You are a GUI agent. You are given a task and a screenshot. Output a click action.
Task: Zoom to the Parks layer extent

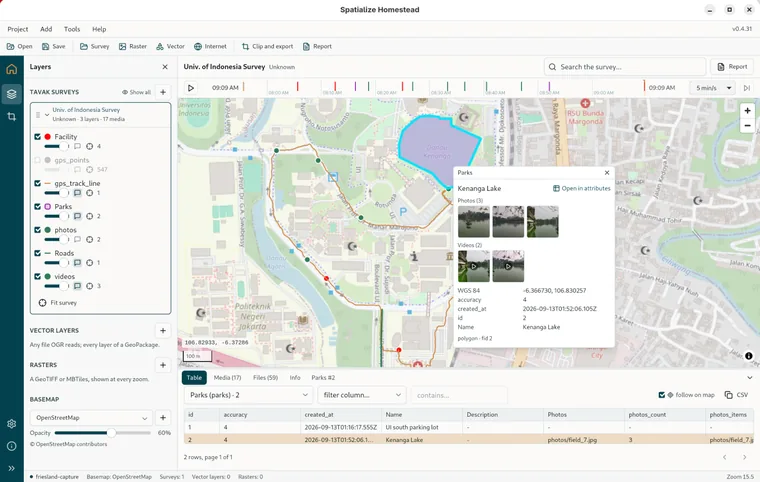pyautogui.click(x=89, y=216)
